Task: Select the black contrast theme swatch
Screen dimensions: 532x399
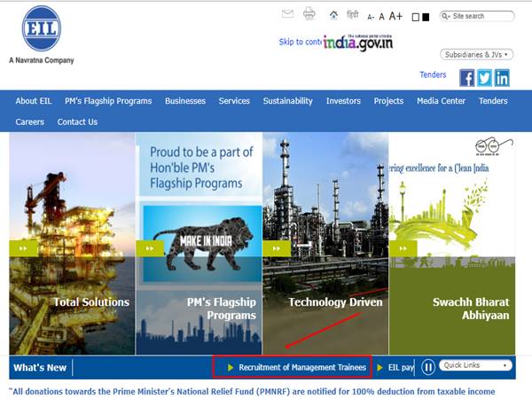Action: [x=426, y=17]
